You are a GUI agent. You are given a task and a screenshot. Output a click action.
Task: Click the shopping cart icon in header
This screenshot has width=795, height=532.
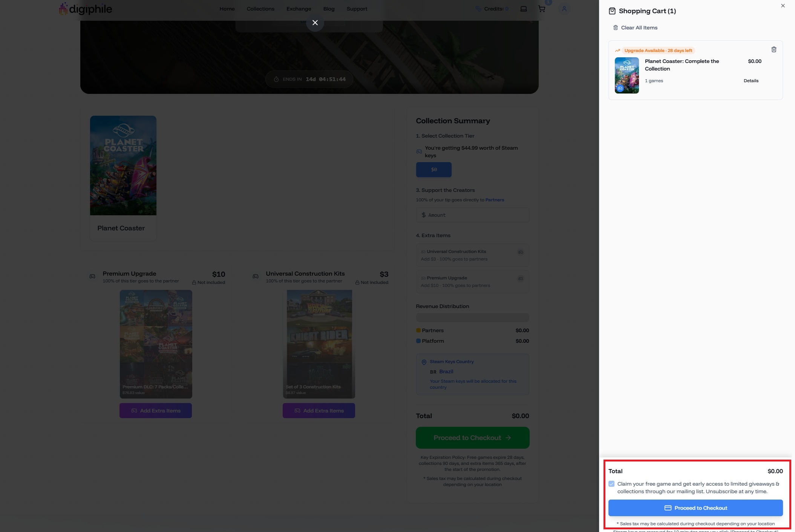coord(542,9)
